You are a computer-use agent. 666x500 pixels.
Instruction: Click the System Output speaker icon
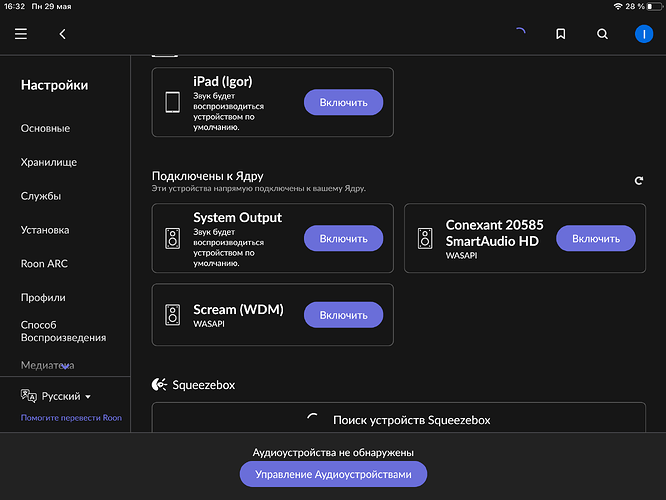coord(172,238)
